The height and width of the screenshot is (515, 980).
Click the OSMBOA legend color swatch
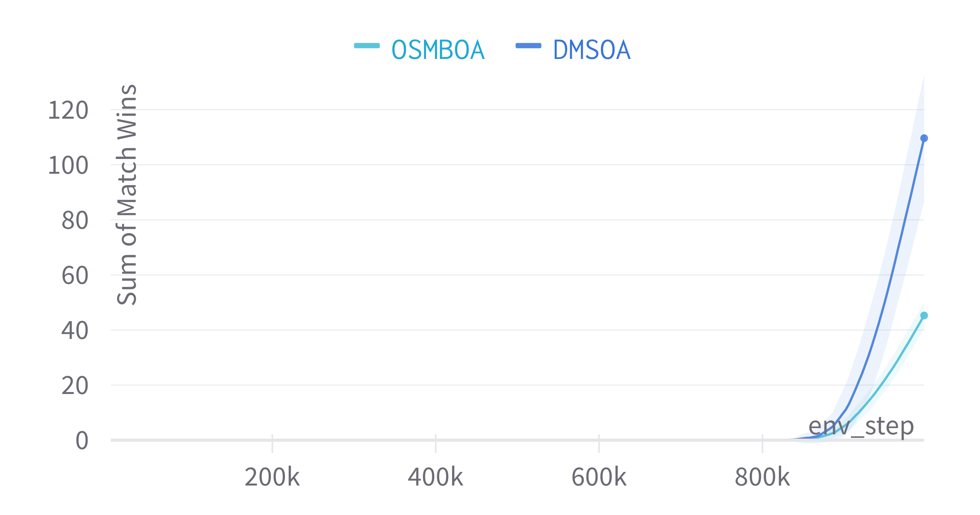tap(366, 46)
